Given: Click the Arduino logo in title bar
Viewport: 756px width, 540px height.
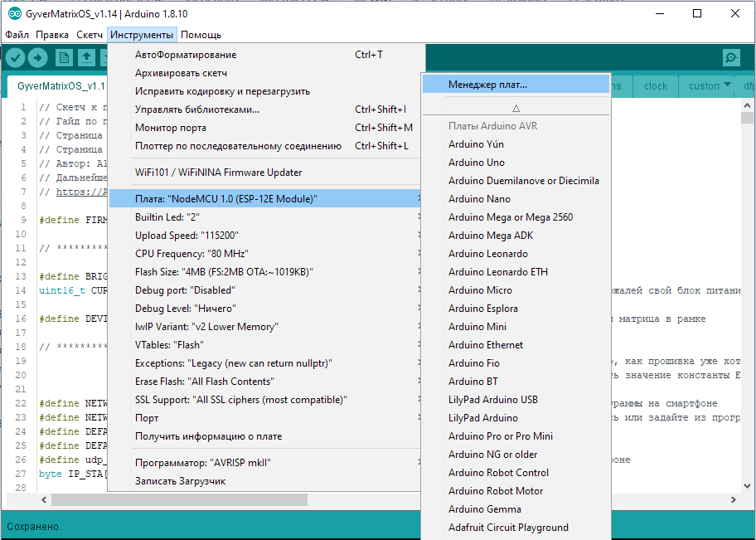Looking at the screenshot, I should [x=14, y=13].
